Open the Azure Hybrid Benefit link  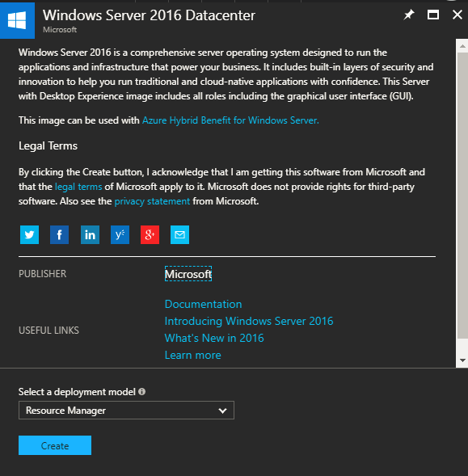coord(230,120)
